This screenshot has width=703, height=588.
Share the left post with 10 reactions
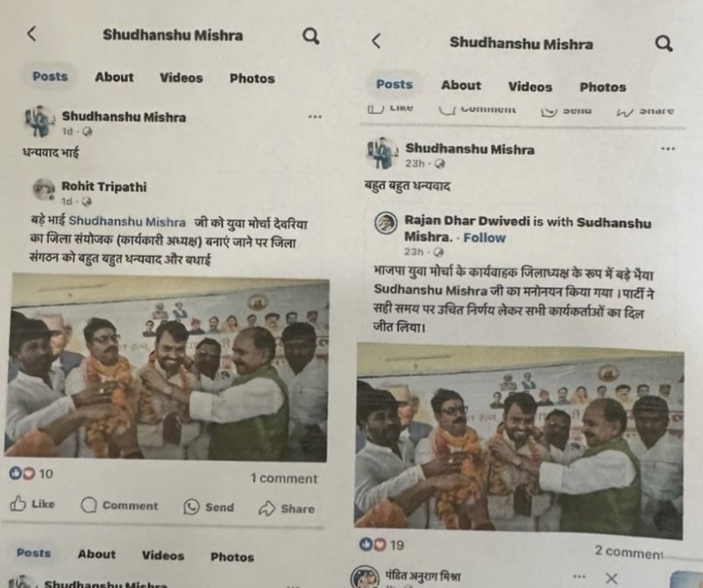pos(287,508)
